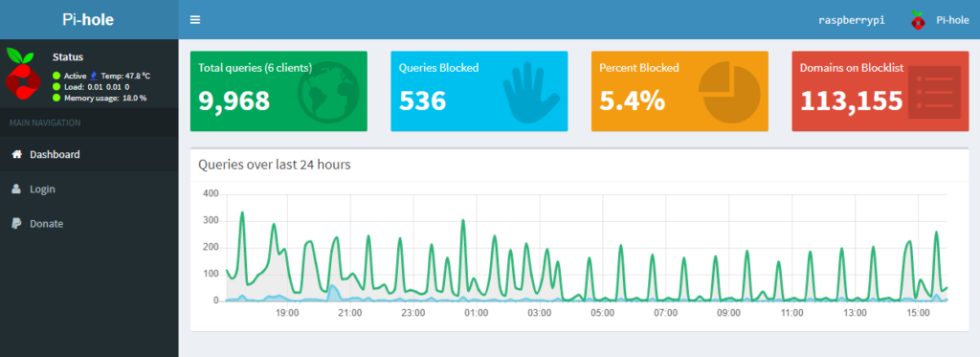Click the hand icon in Queries Blocked card

pos(531,92)
